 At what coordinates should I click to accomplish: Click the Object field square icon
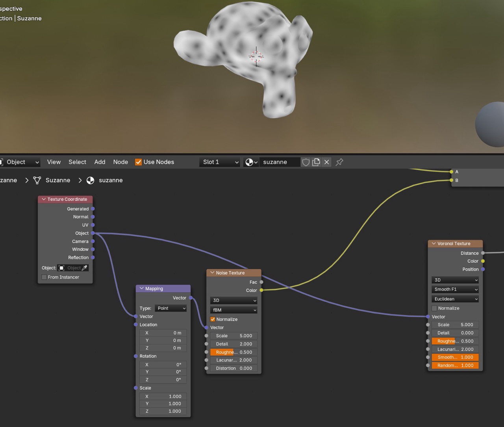pos(61,268)
